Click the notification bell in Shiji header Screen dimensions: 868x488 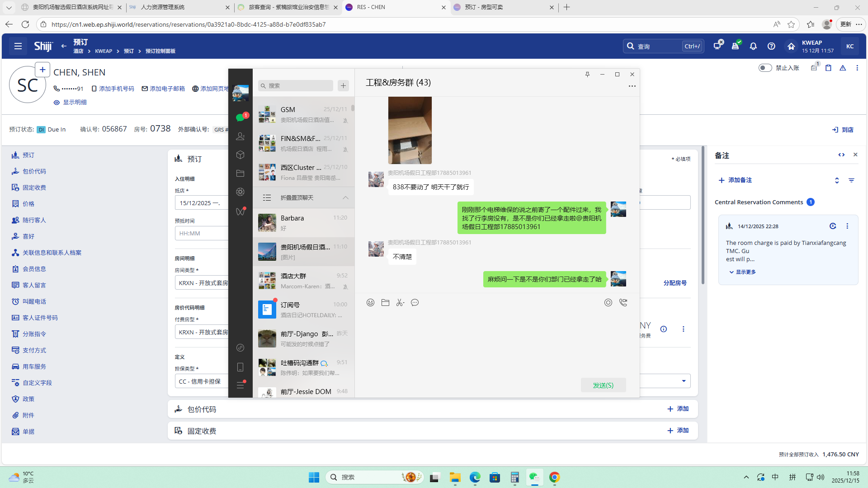pyautogui.click(x=753, y=46)
